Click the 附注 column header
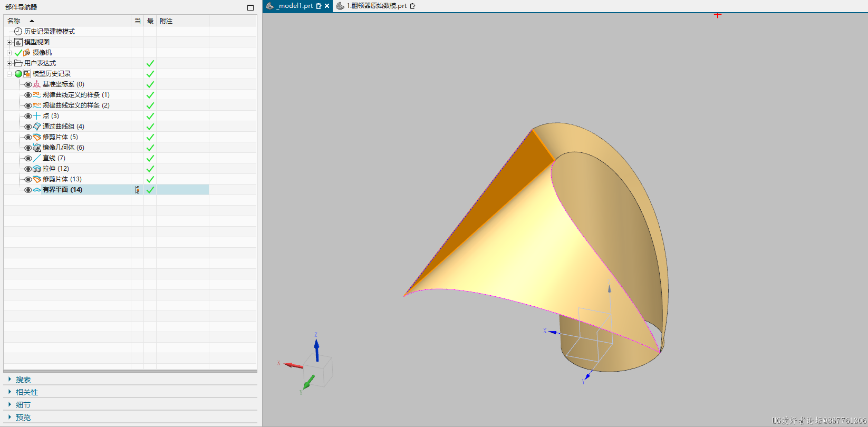 (x=182, y=21)
